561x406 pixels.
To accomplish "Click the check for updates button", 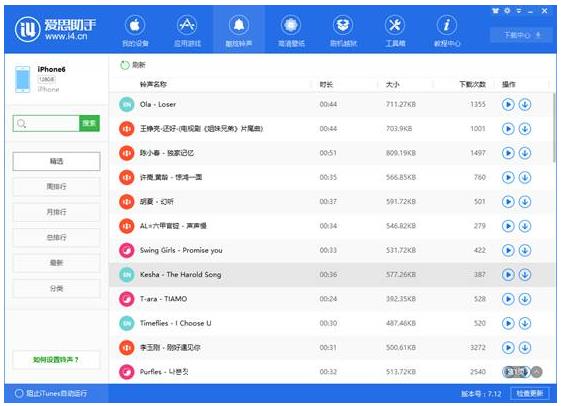I will 530,393.
